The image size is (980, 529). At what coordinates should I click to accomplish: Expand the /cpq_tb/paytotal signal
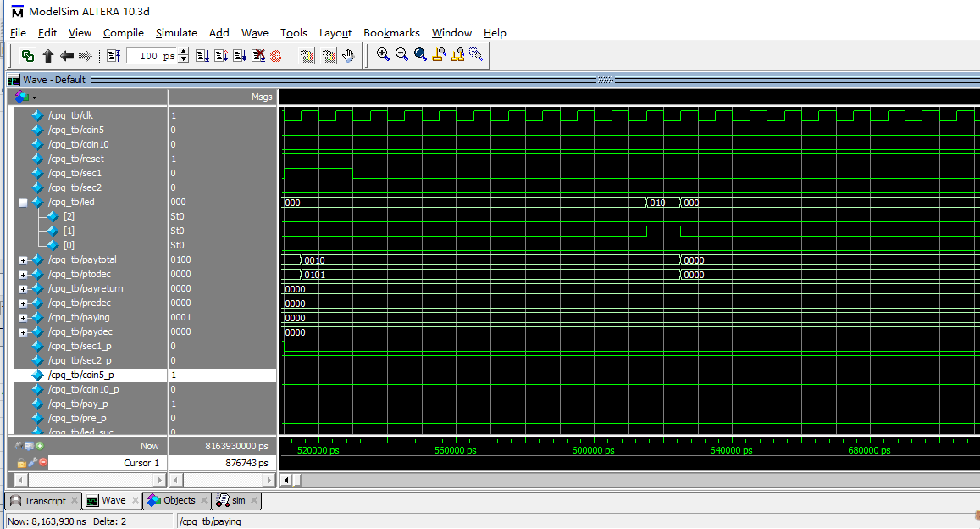[23, 260]
